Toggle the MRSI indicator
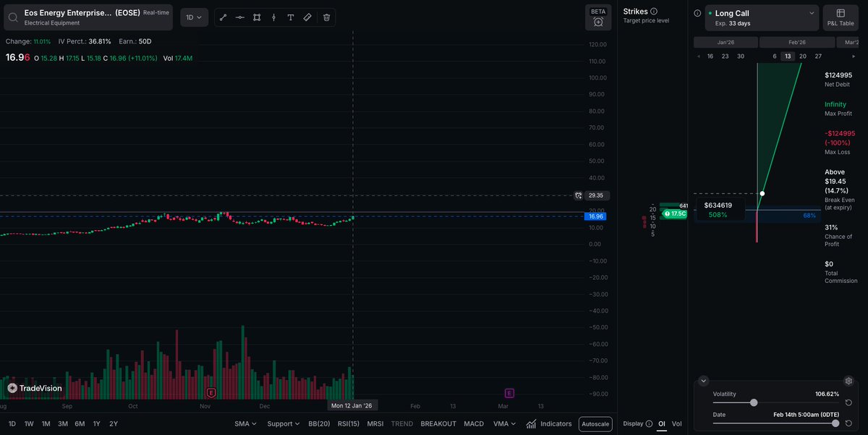 coord(375,424)
